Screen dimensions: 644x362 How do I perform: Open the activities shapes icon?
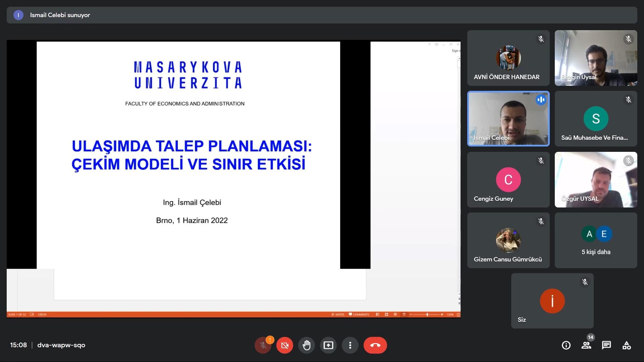point(627,345)
